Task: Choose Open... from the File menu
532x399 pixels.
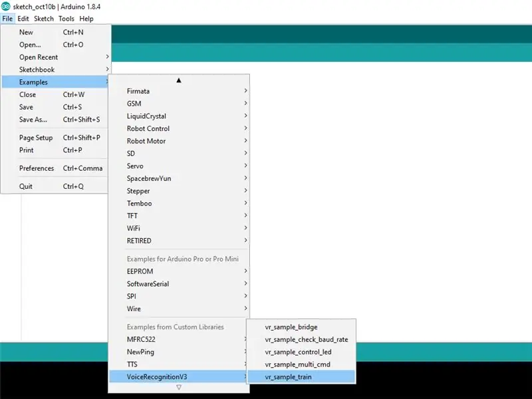Action: pyautogui.click(x=56, y=45)
